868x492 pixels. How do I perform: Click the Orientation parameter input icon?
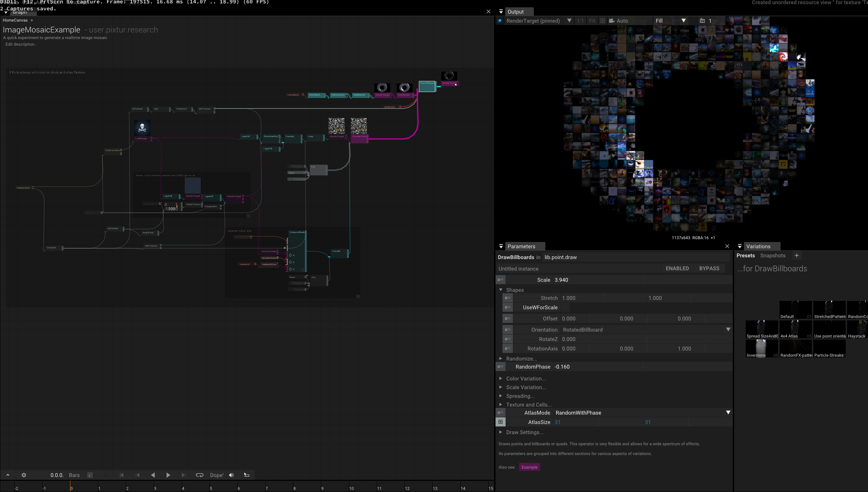coord(508,330)
